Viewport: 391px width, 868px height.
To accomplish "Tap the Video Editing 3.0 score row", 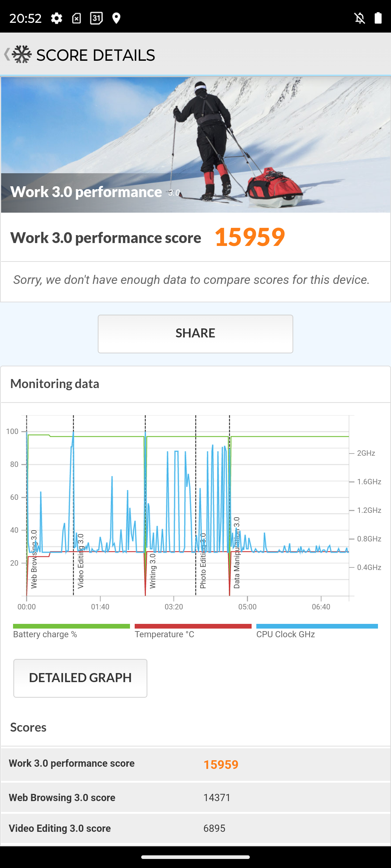I will coord(195,828).
